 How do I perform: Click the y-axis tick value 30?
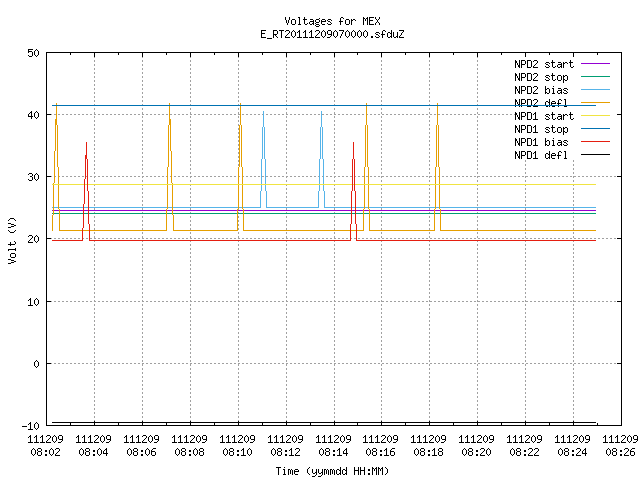click(33, 177)
